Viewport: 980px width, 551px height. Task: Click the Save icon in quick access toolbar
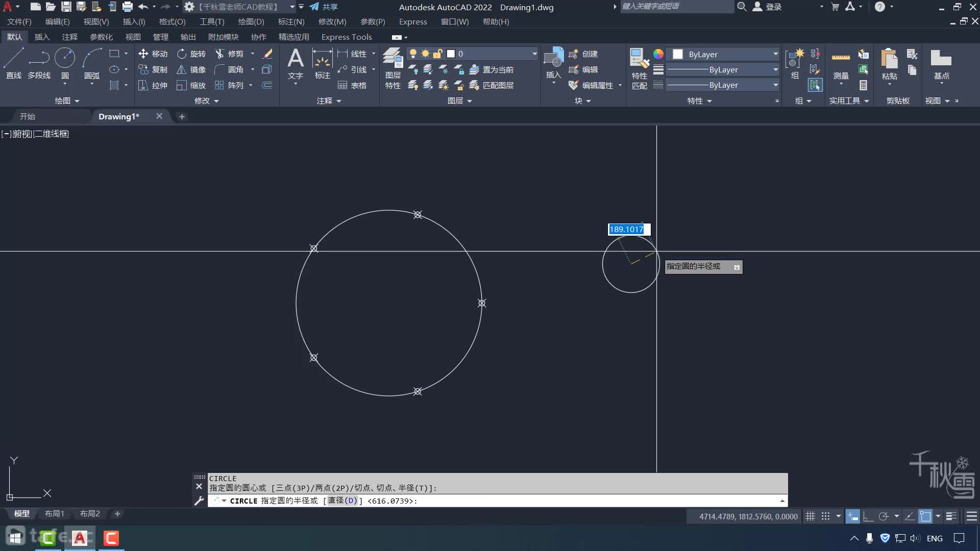point(66,7)
